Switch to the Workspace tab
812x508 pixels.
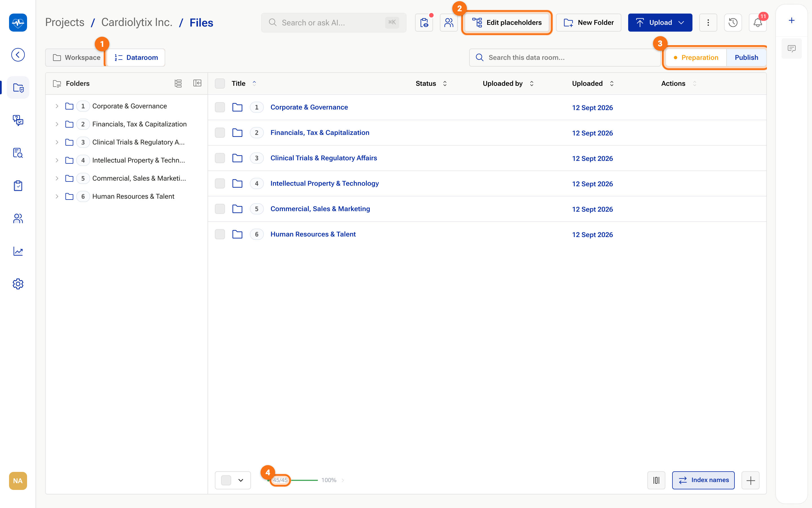coord(76,58)
